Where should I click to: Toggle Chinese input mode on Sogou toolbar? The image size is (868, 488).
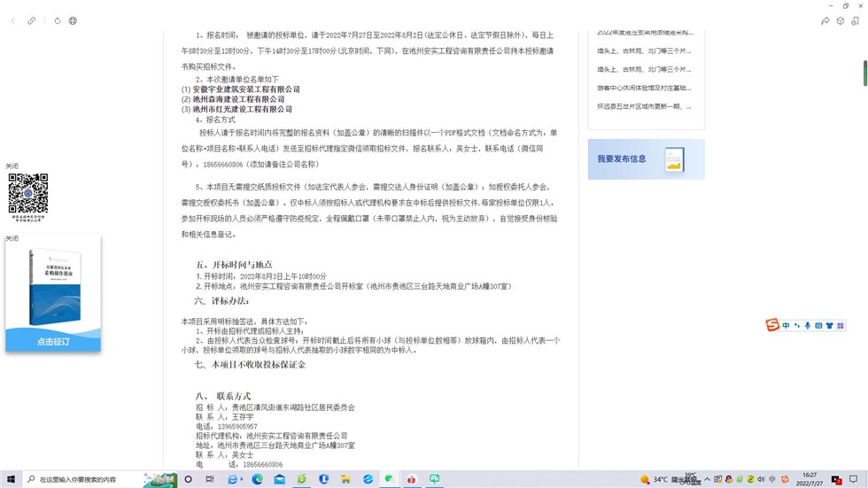click(786, 326)
